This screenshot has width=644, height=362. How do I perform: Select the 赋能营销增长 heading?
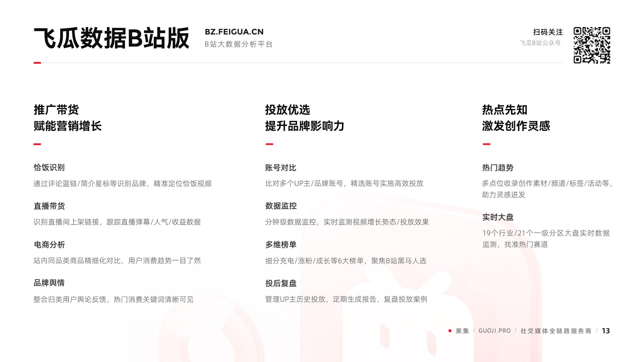68,126
